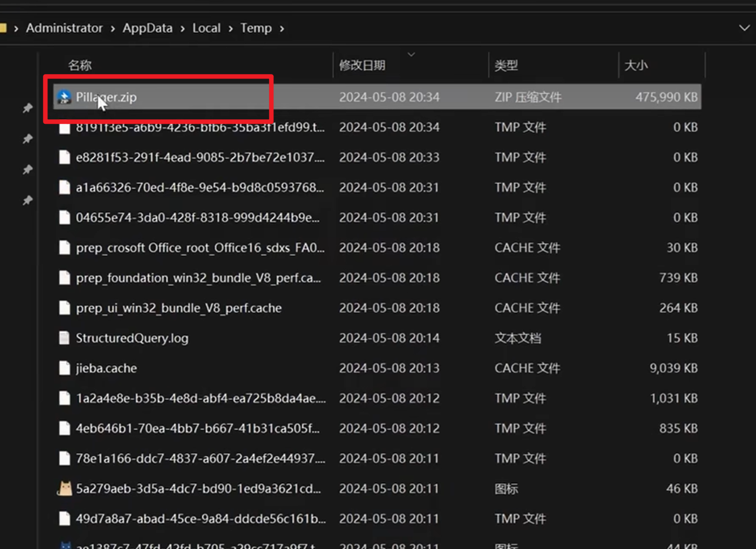Click icon of prep_foundation_win32_bundle cache file
756x549 pixels.
[65, 278]
